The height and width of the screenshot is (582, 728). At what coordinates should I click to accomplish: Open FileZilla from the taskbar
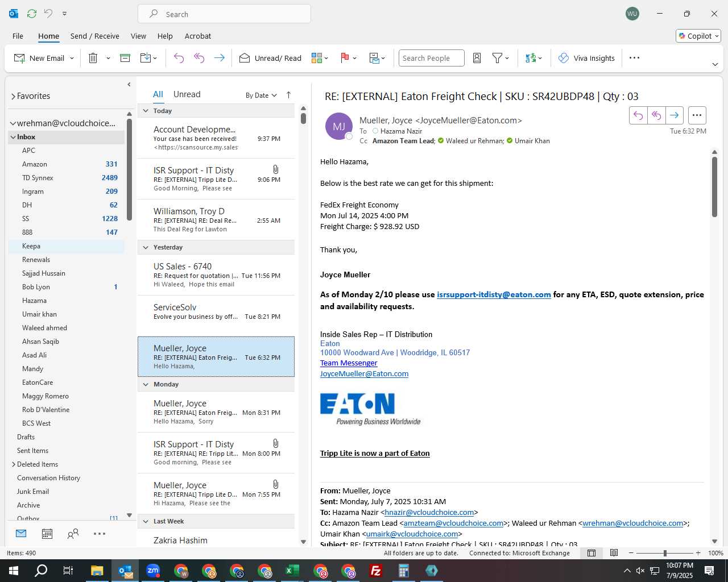click(376, 571)
